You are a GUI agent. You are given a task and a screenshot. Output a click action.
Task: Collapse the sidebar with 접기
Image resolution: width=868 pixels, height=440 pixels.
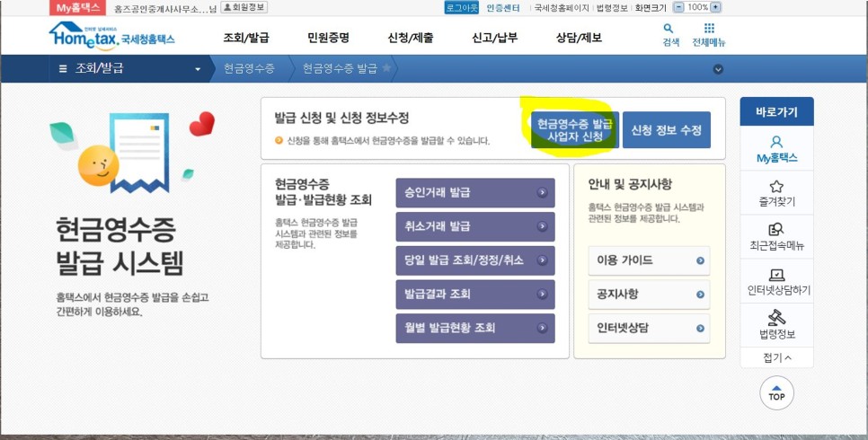tap(776, 357)
